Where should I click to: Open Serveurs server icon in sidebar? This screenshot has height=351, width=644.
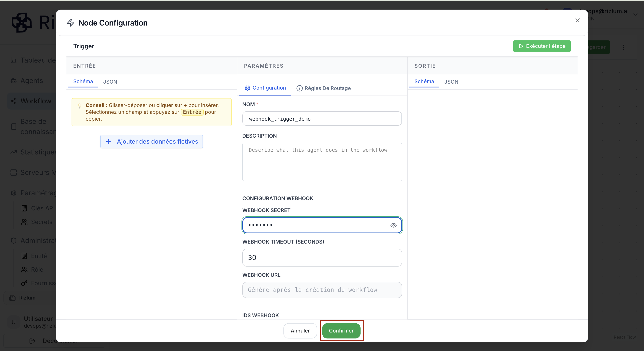[13, 173]
